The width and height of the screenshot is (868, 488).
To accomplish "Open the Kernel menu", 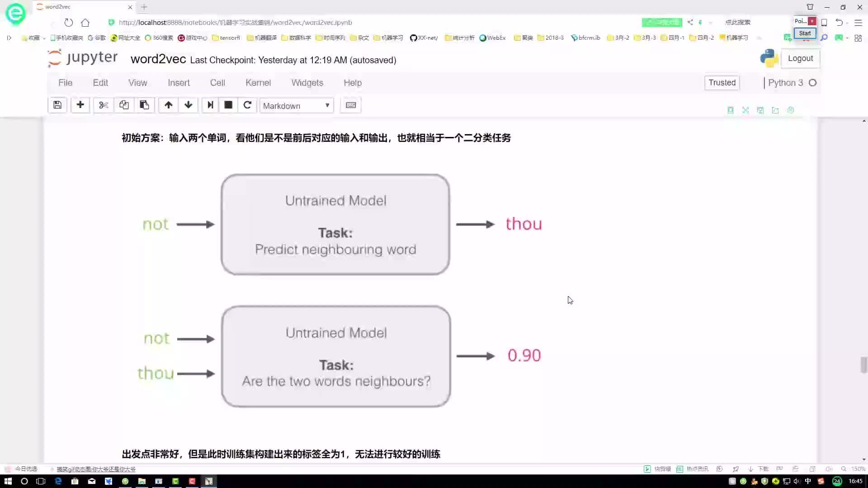I will point(258,82).
